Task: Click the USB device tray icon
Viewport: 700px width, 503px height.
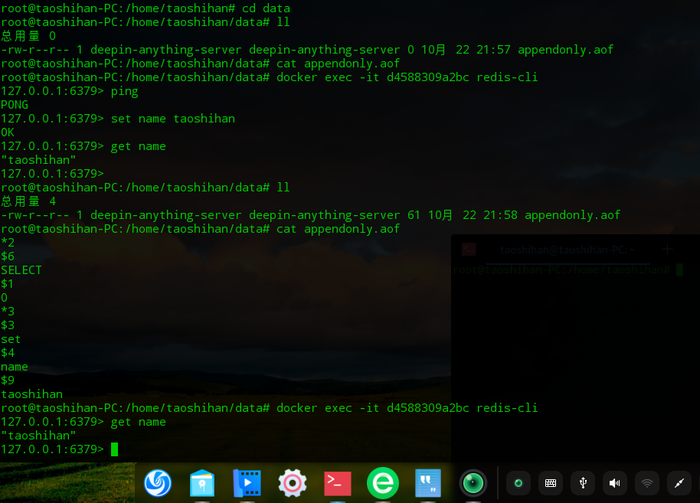Action: [x=583, y=483]
